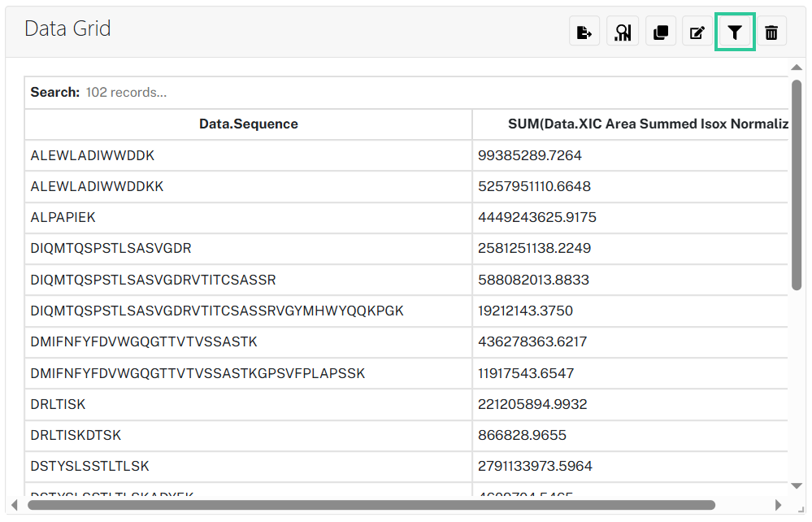
Task: Click the horizontal scrollbar right arrow
Action: pyautogui.click(x=778, y=505)
